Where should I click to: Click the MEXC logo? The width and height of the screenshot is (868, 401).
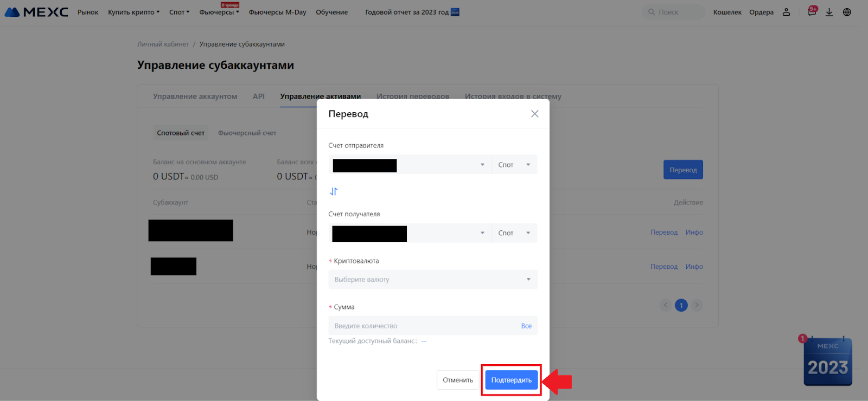point(36,12)
